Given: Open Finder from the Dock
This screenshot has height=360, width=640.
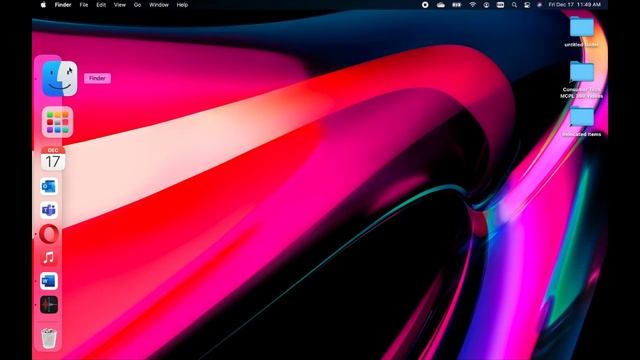Looking at the screenshot, I should point(60,78).
